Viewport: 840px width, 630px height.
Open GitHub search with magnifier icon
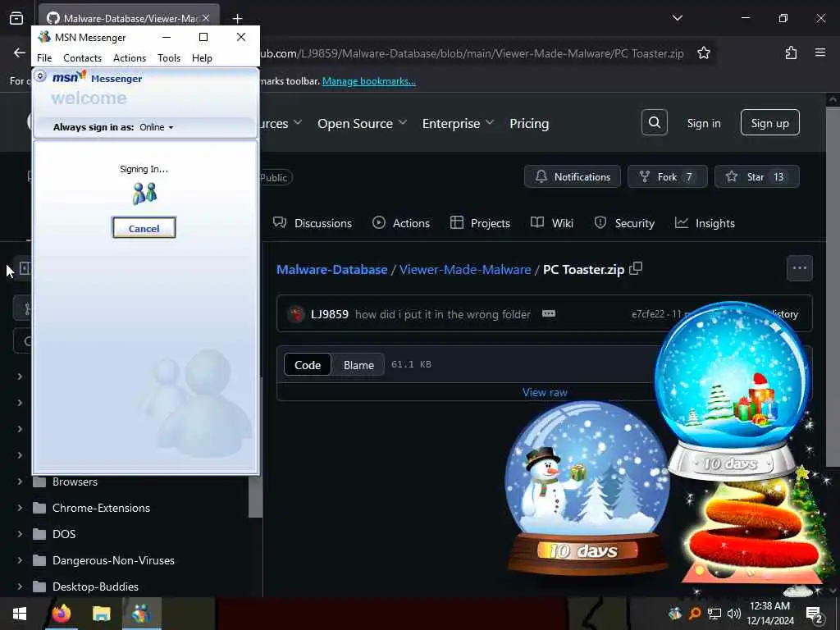point(654,123)
